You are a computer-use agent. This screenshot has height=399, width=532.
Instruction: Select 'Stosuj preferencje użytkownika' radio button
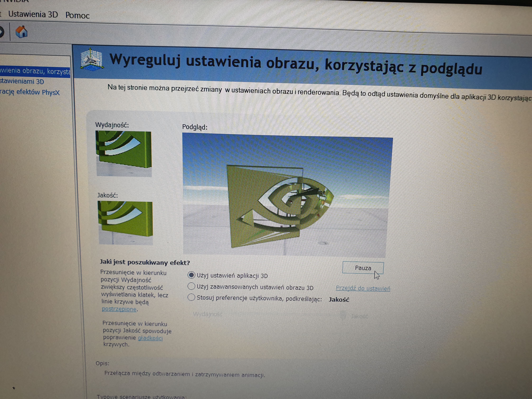(191, 298)
